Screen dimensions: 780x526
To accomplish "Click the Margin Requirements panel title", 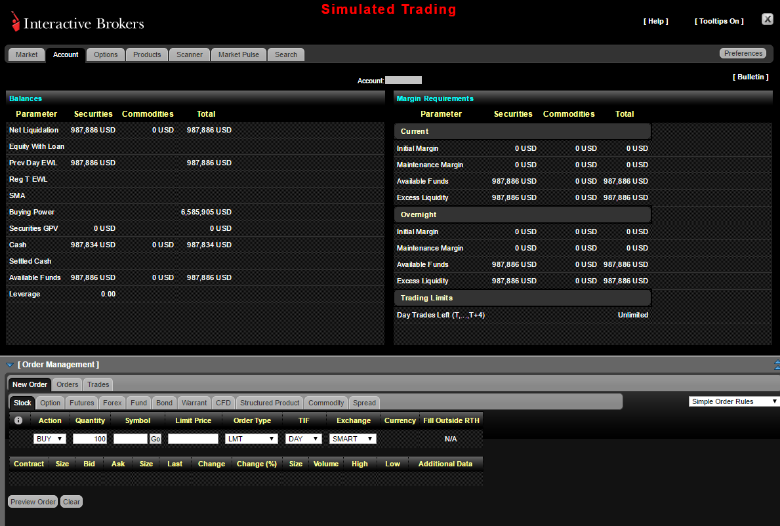I will tap(435, 99).
